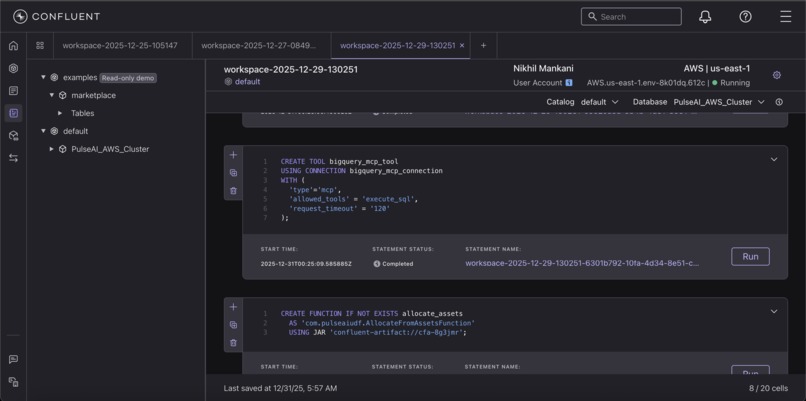Click the info icon beside Database
The width and height of the screenshot is (806, 401).
click(x=779, y=102)
